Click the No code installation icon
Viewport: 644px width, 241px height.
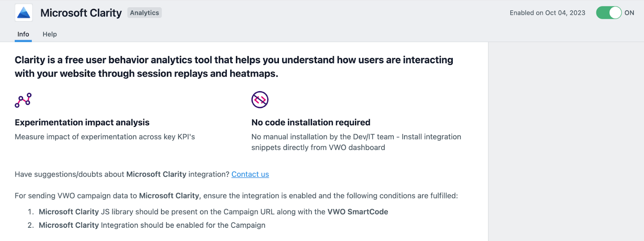pos(260,100)
